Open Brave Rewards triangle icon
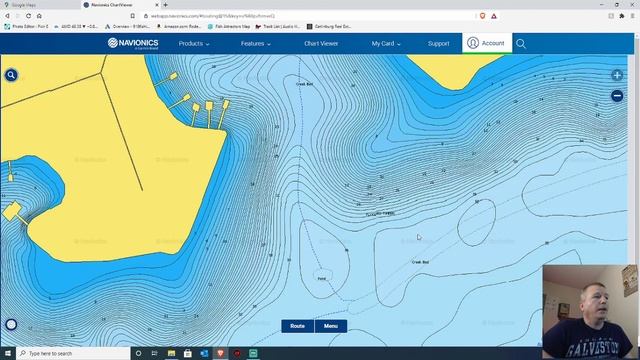The width and height of the screenshot is (640, 360). [x=494, y=16]
